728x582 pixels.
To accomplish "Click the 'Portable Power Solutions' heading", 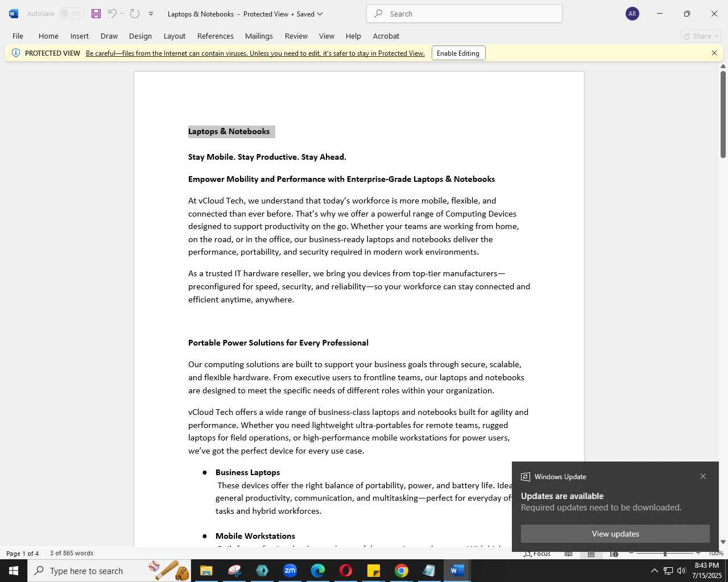I will pyautogui.click(x=278, y=343).
